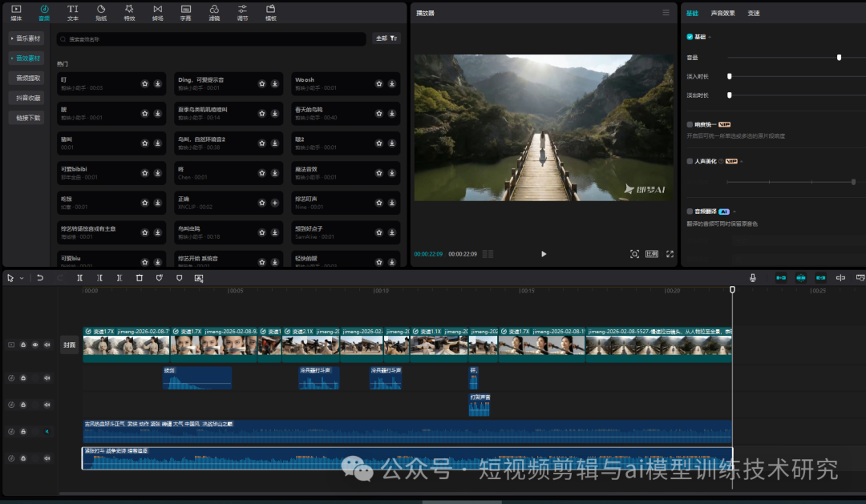Open the 音频提取 audio extraction section
This screenshot has width=866, height=504.
pos(26,79)
